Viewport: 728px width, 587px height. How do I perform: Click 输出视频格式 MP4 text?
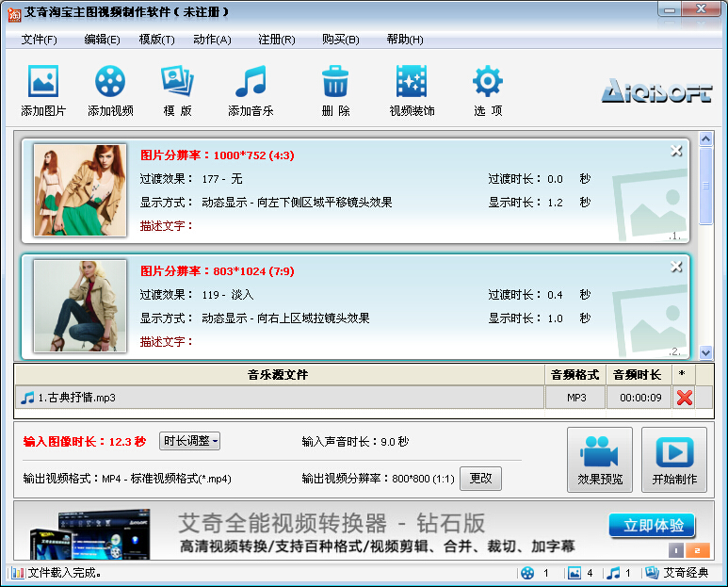(x=127, y=479)
